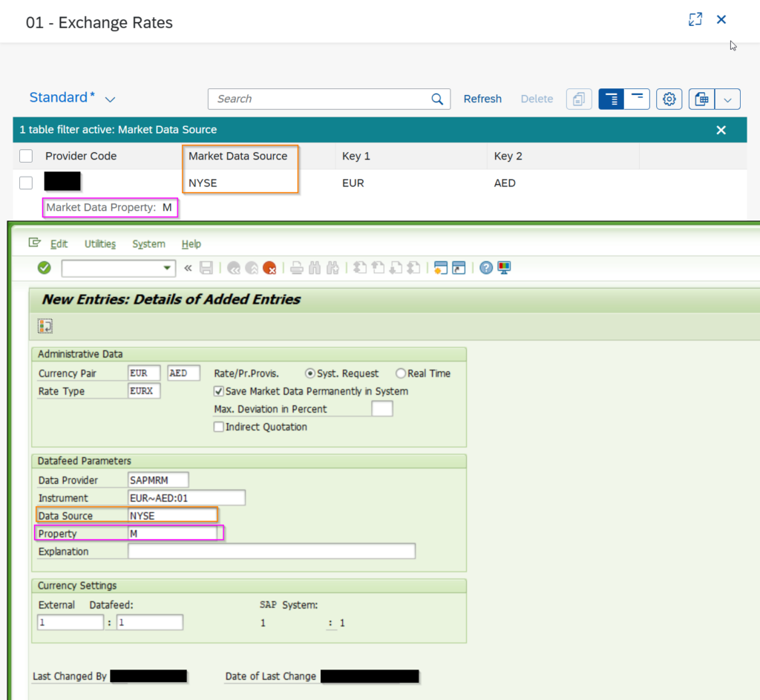Dismiss the table filter active banner

tap(721, 130)
